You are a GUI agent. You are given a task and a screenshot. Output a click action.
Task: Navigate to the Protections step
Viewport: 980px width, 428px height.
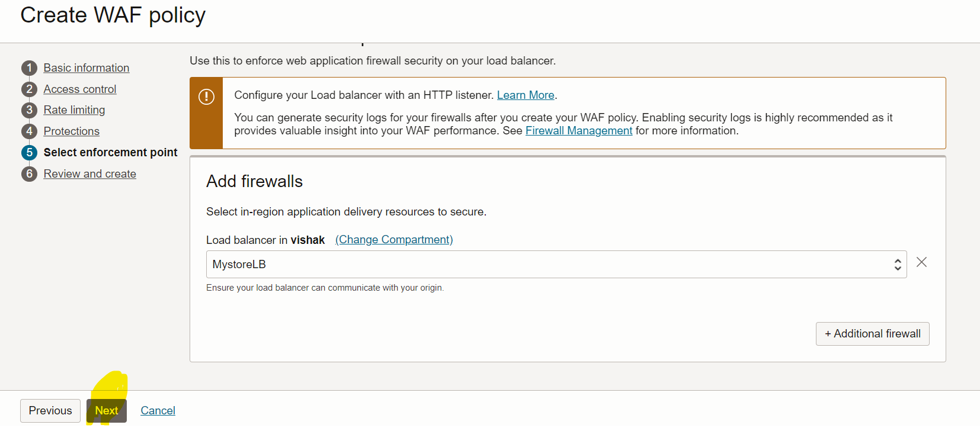click(x=72, y=131)
